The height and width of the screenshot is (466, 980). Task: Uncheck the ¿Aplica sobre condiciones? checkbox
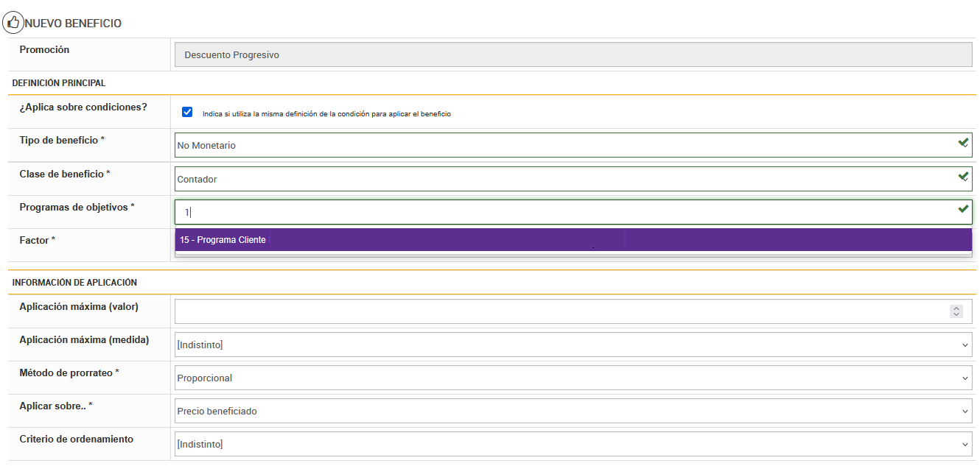click(x=187, y=113)
